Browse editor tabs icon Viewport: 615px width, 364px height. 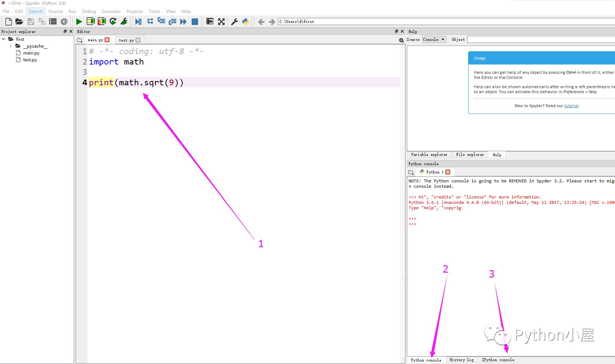[x=80, y=40]
